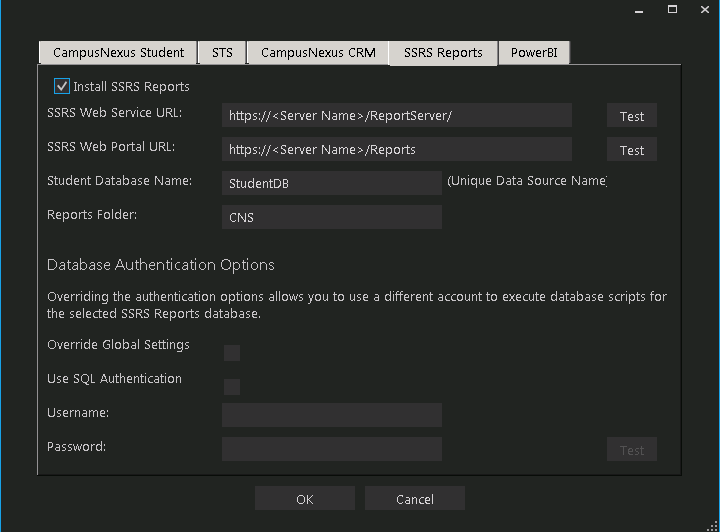Click the SSRS Web Portal URL label
The image size is (720, 532).
pyautogui.click(x=111, y=147)
